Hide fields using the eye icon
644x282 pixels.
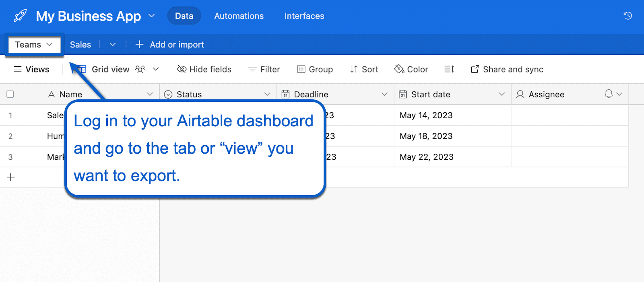[204, 69]
